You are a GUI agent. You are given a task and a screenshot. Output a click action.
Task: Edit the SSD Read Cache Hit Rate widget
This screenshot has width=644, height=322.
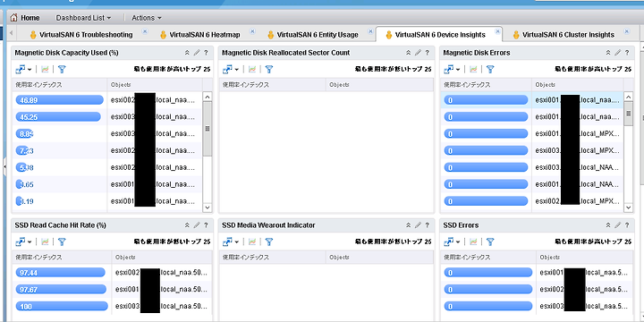tap(197, 225)
